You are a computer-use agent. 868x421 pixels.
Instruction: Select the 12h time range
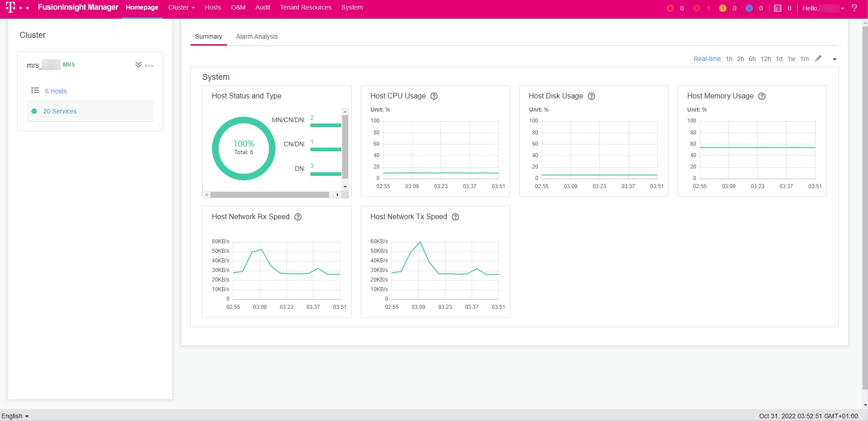click(x=765, y=59)
